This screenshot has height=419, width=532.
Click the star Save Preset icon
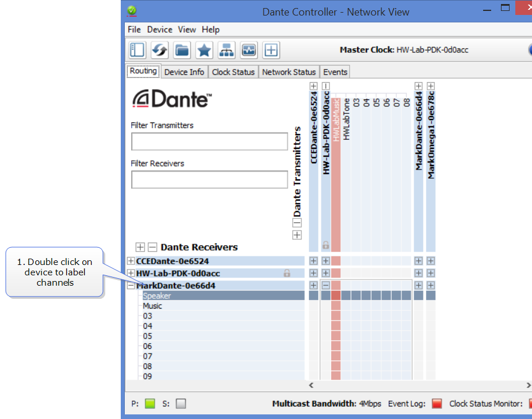click(x=204, y=50)
